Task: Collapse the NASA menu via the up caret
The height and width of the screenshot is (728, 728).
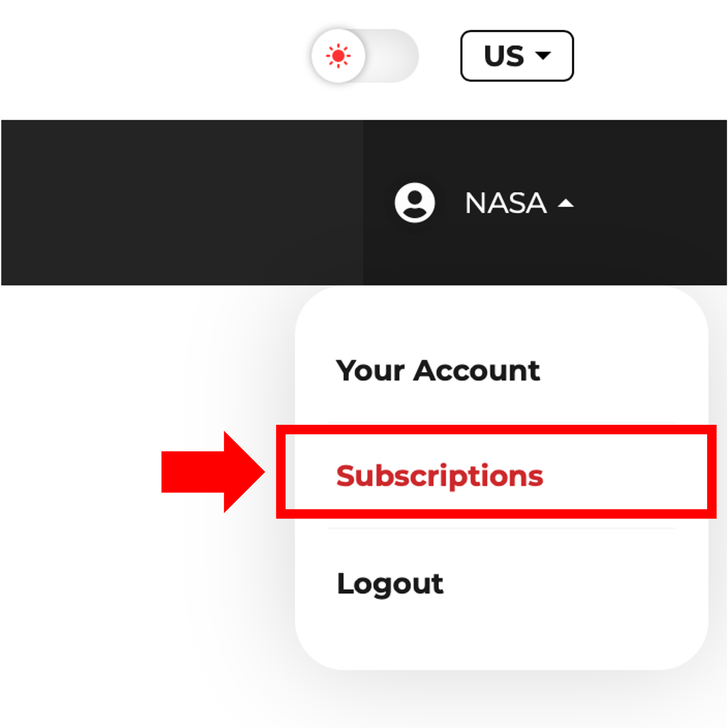Action: click(x=566, y=204)
